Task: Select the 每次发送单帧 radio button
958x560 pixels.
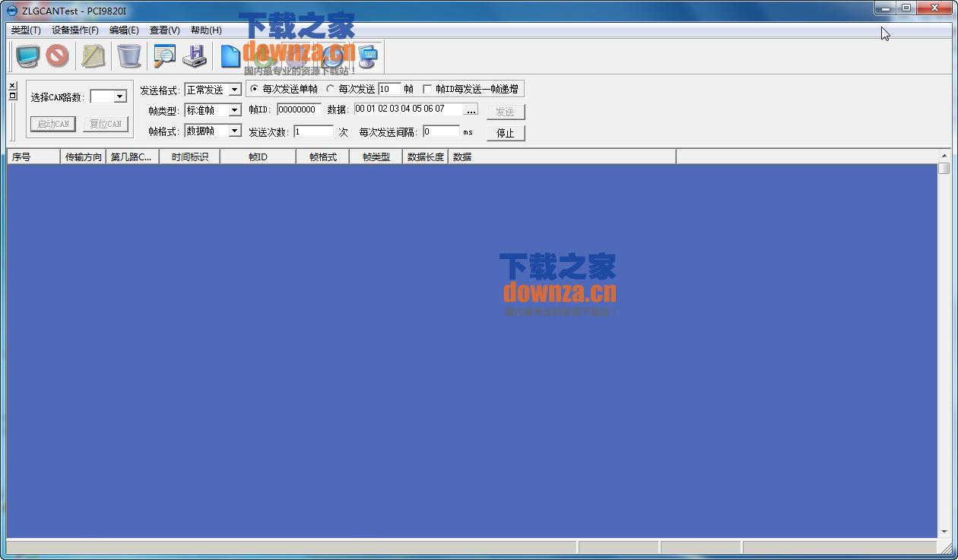Action: [255, 89]
